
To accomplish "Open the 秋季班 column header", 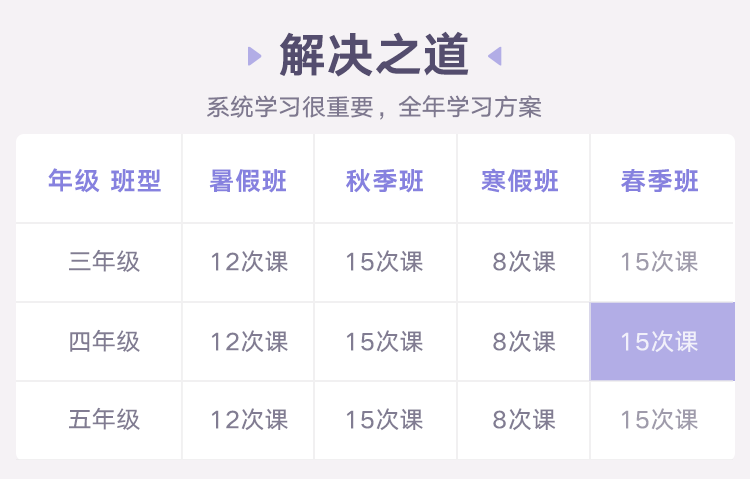I will pos(385,178).
